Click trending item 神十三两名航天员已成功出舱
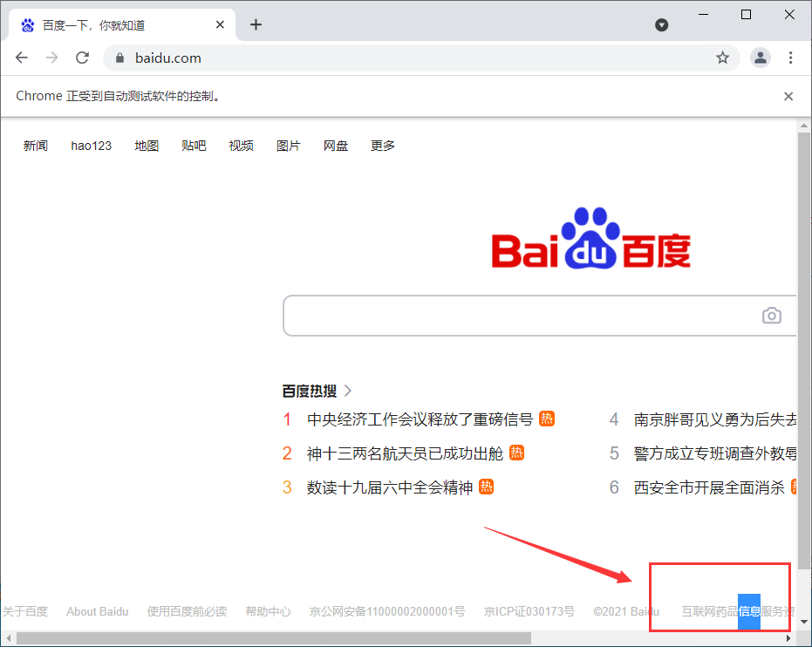Screen dimensions: 812x647 click(405, 453)
